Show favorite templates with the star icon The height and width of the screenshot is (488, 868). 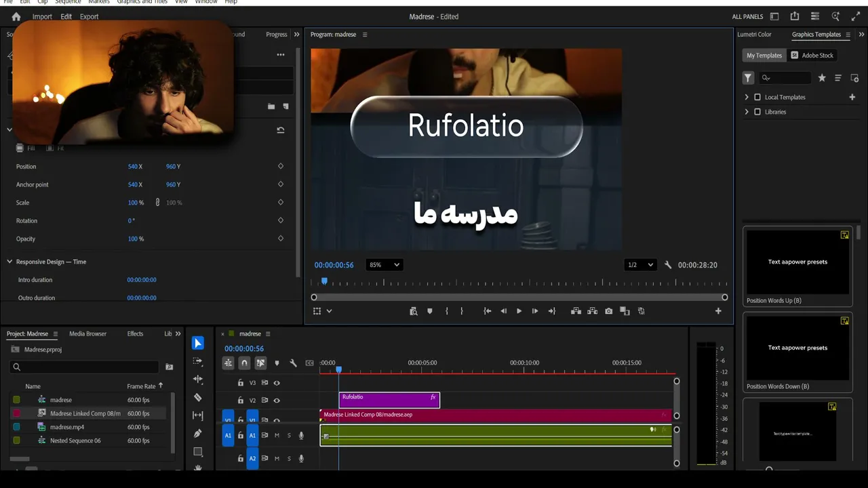point(822,78)
